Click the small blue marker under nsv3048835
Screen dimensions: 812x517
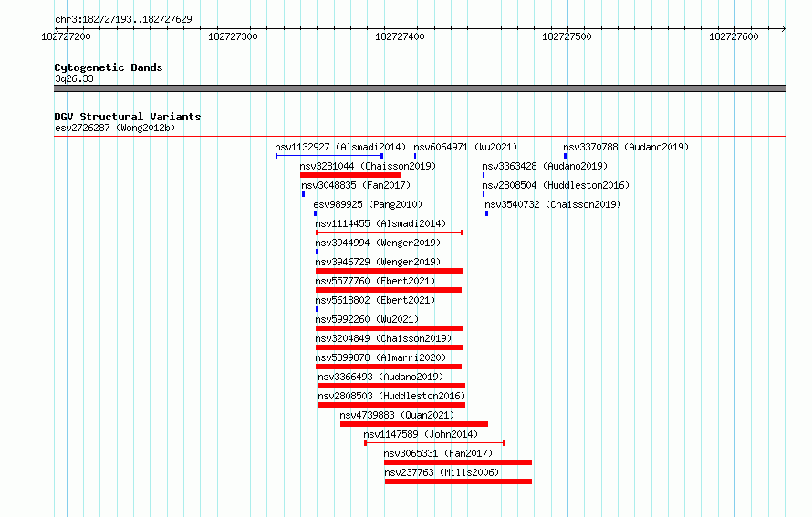303,194
